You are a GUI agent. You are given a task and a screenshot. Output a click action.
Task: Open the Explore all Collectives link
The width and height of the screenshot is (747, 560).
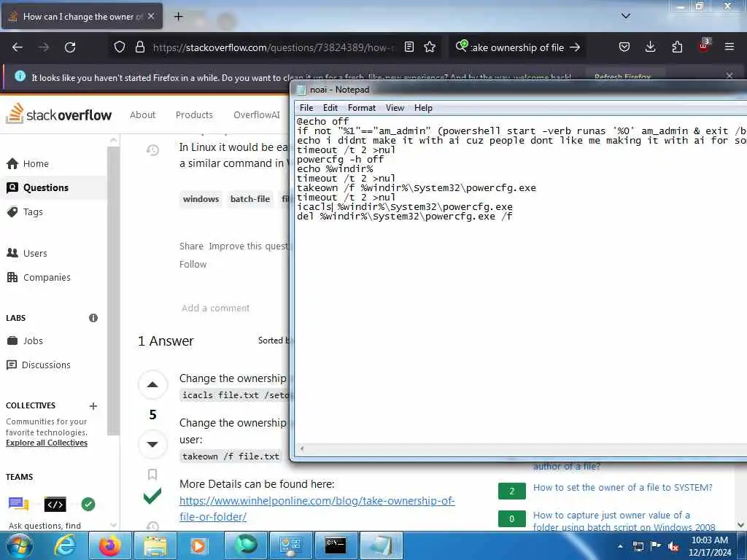click(x=47, y=443)
